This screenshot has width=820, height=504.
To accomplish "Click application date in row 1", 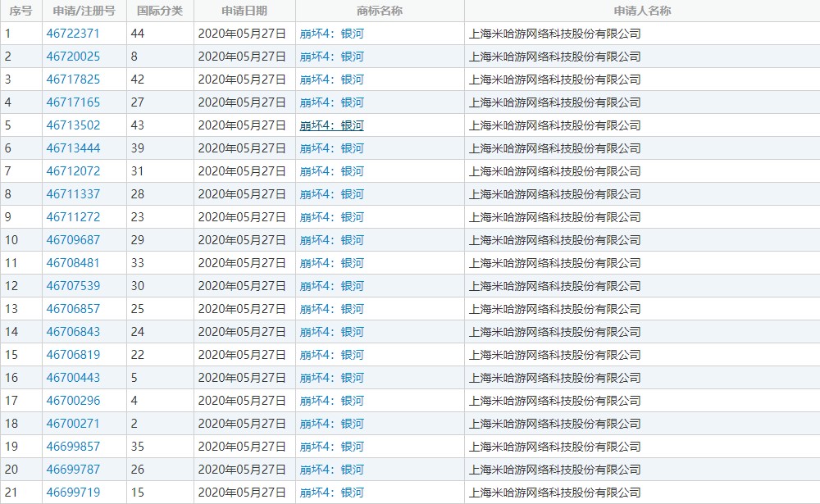I will (x=242, y=34).
